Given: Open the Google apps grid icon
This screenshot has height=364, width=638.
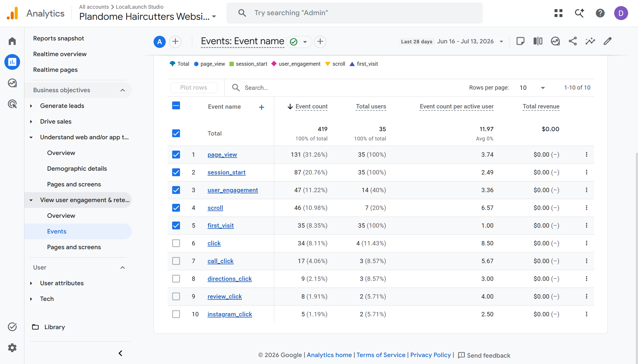Looking at the screenshot, I should point(558,13).
